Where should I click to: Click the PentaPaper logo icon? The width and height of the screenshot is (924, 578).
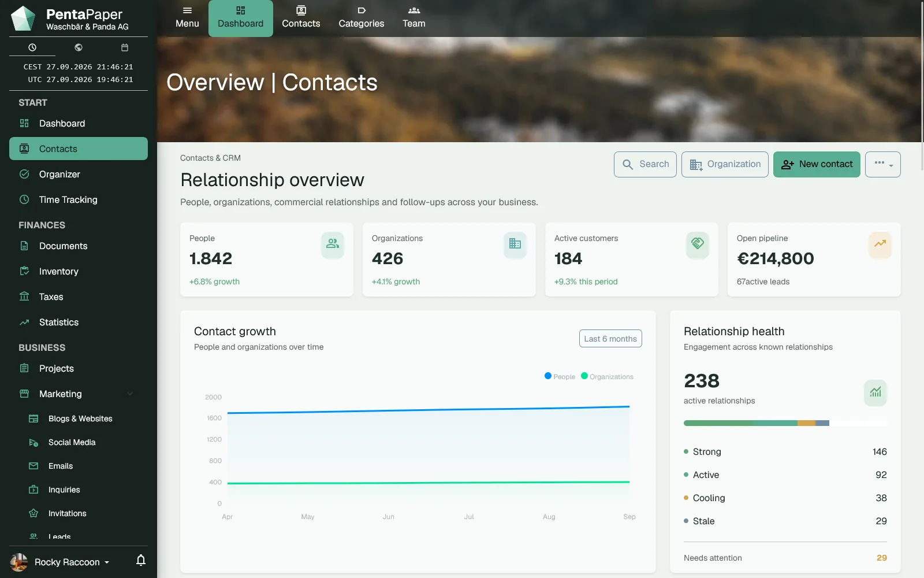23,18
